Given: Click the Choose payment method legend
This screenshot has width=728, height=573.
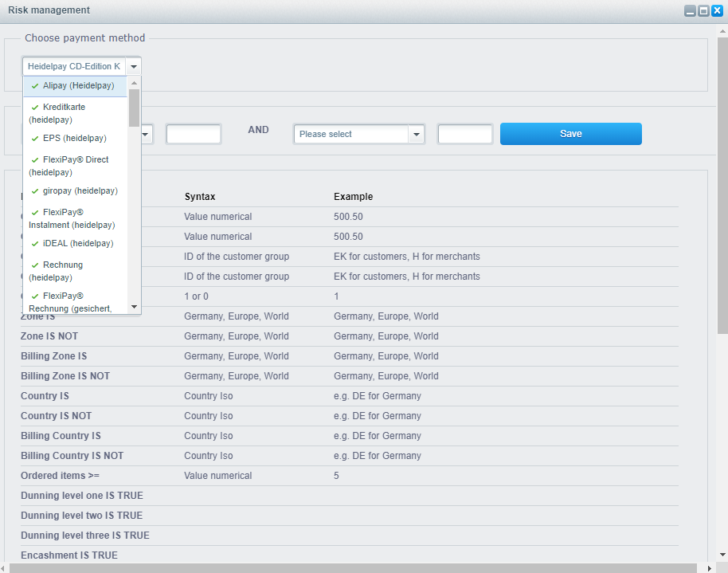Looking at the screenshot, I should [85, 38].
